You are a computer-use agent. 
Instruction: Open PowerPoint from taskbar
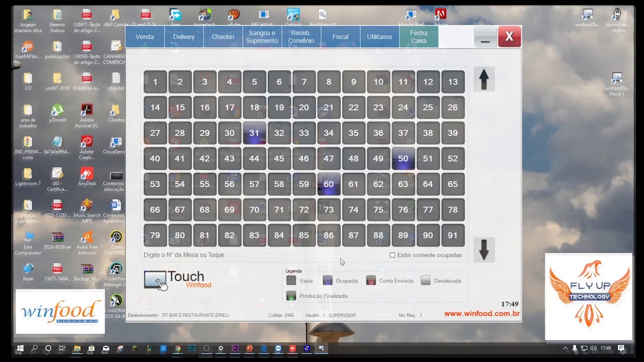tap(250, 348)
